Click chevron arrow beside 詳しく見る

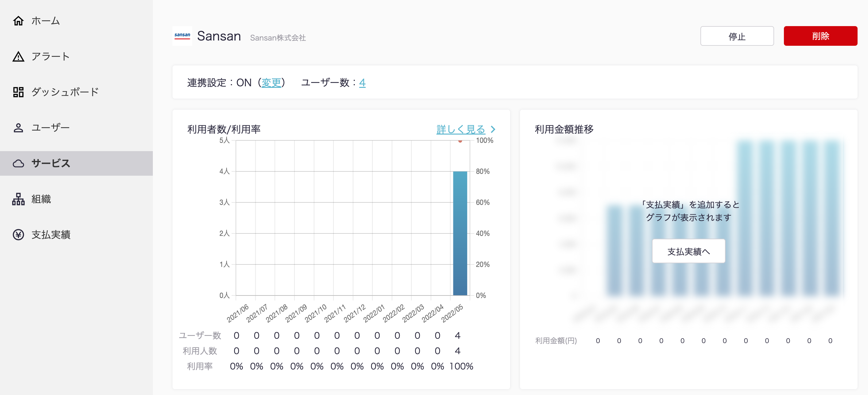click(493, 129)
